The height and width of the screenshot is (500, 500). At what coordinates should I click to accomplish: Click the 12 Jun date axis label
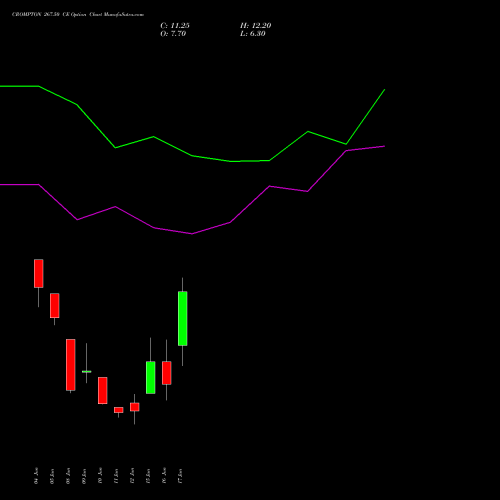pyautogui.click(x=132, y=476)
